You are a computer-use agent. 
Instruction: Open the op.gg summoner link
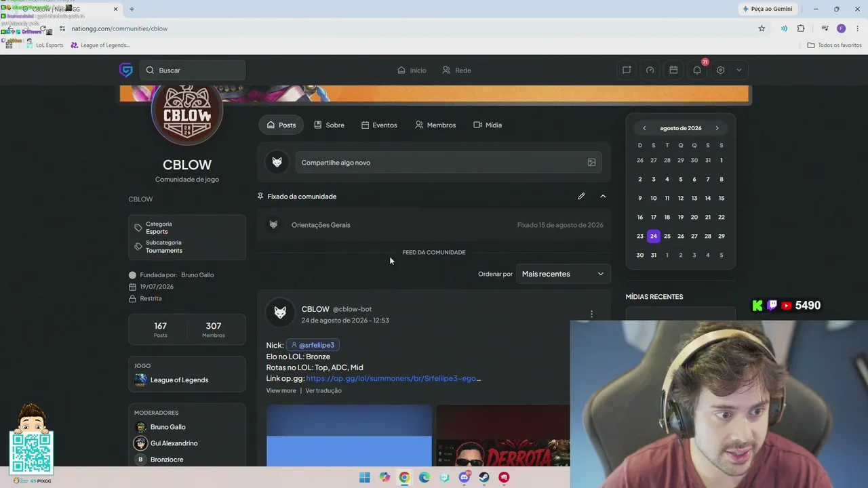393,378
